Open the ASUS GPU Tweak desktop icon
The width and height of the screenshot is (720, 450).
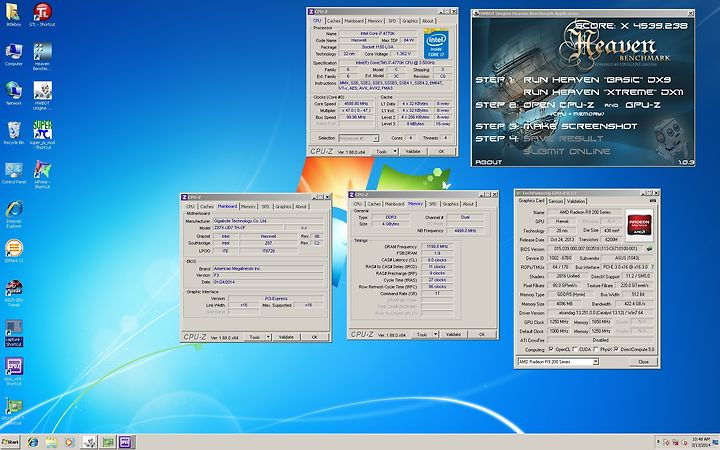pos(13,293)
